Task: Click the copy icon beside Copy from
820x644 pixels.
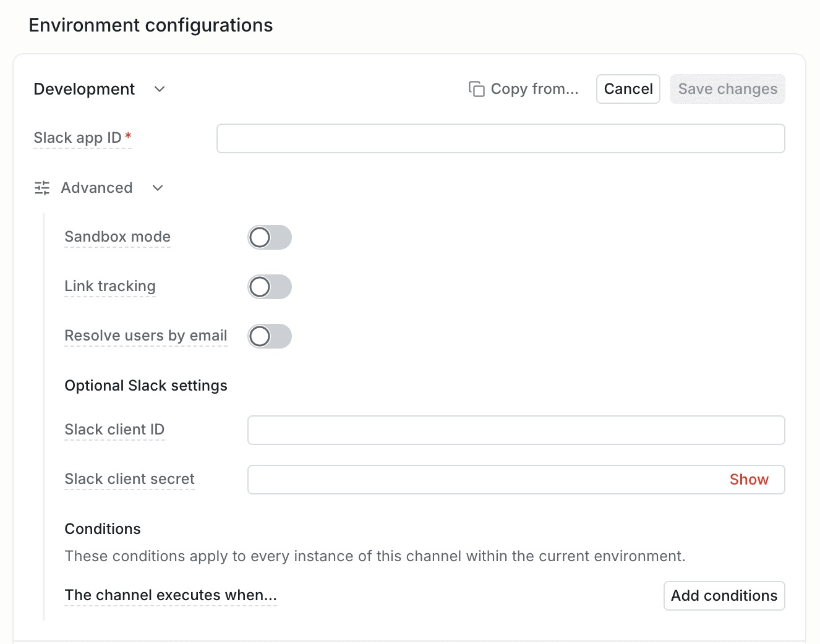Action: click(477, 89)
